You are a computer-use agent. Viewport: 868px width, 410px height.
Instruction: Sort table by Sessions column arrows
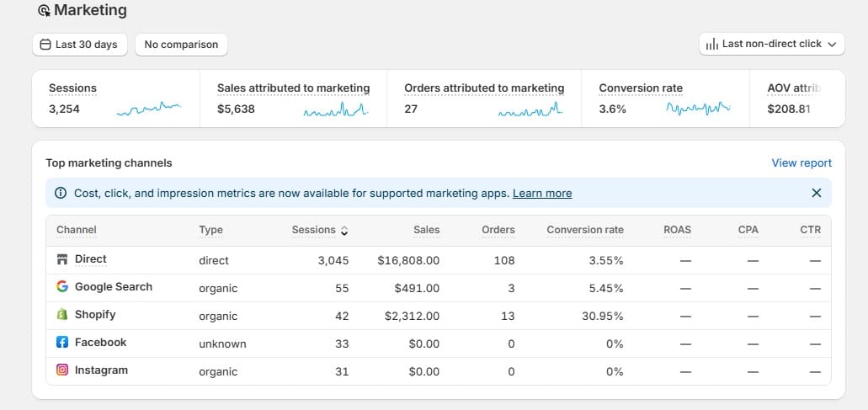pyautogui.click(x=343, y=230)
